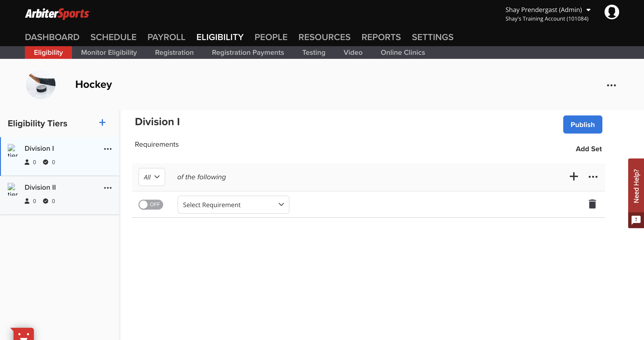This screenshot has width=644, height=340.
Task: Open the Need Help panel
Action: click(x=637, y=186)
